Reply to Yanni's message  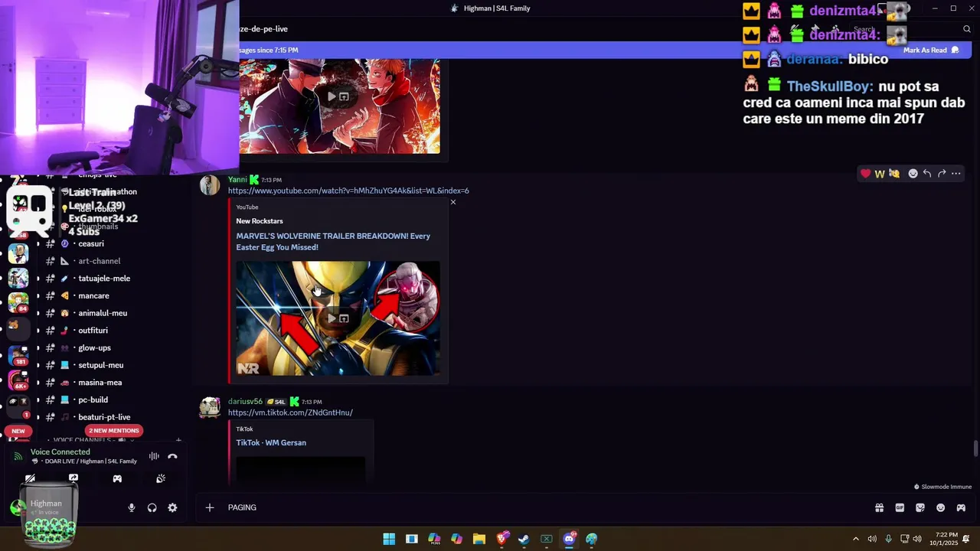(x=927, y=174)
